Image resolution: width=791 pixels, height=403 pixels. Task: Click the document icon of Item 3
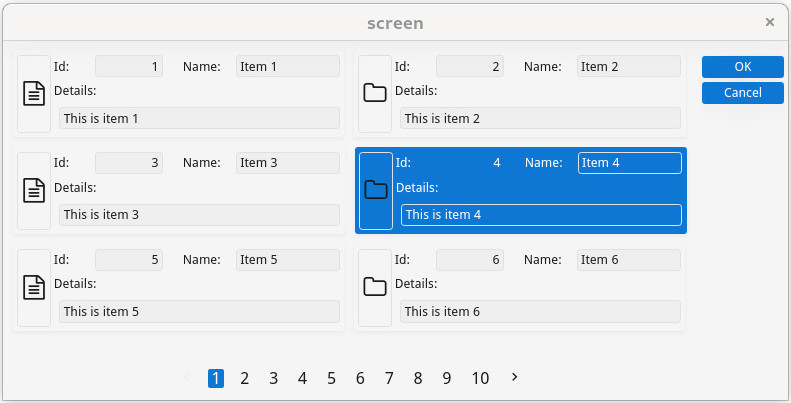pyautogui.click(x=34, y=191)
